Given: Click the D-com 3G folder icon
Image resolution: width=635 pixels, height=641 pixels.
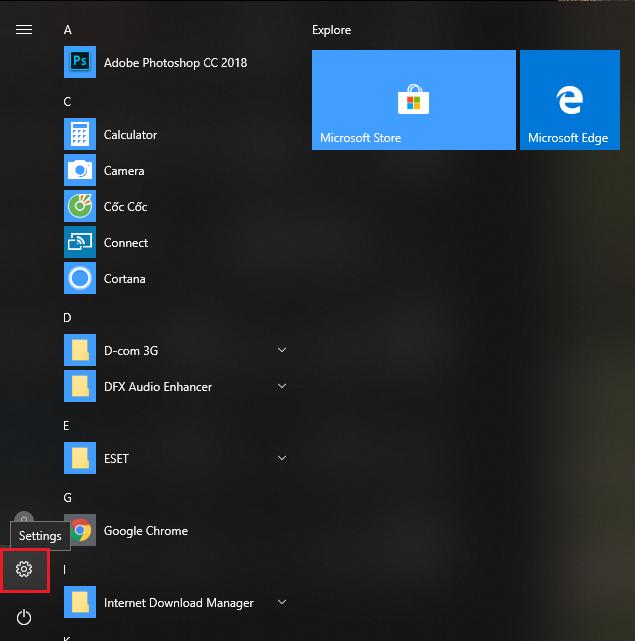Looking at the screenshot, I should [x=80, y=350].
